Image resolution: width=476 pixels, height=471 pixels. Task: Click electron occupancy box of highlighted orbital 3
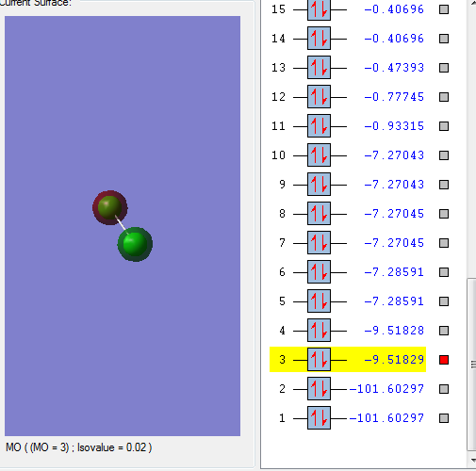click(319, 360)
